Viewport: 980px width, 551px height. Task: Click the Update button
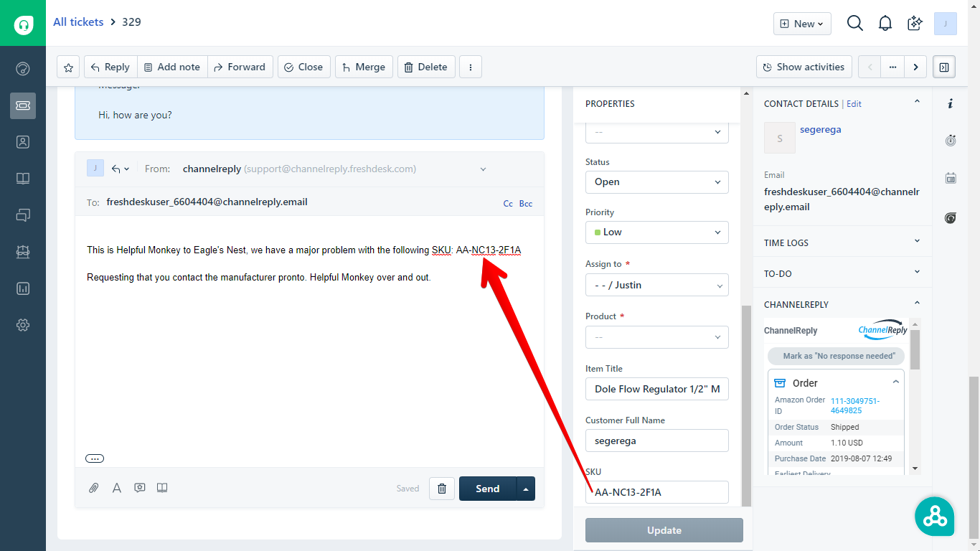pos(664,530)
